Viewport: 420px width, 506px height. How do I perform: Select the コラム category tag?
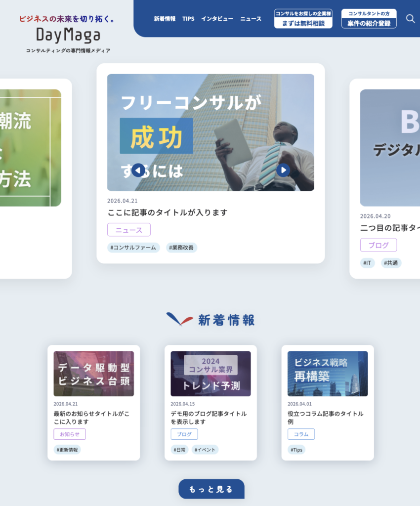[x=301, y=434]
